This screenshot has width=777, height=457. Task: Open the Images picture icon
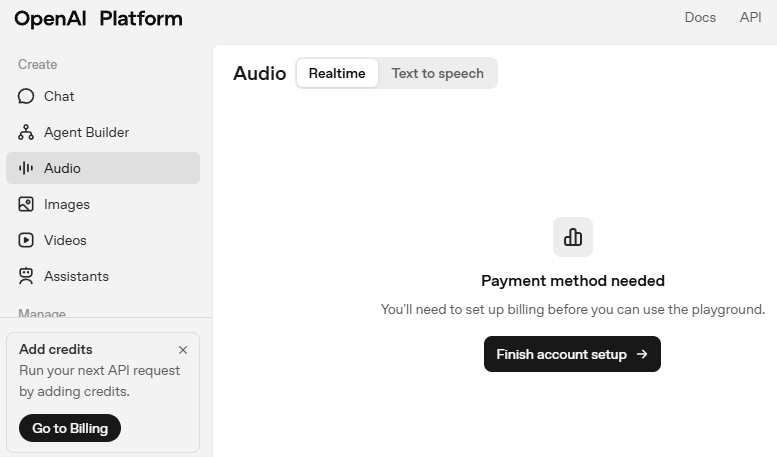point(26,205)
